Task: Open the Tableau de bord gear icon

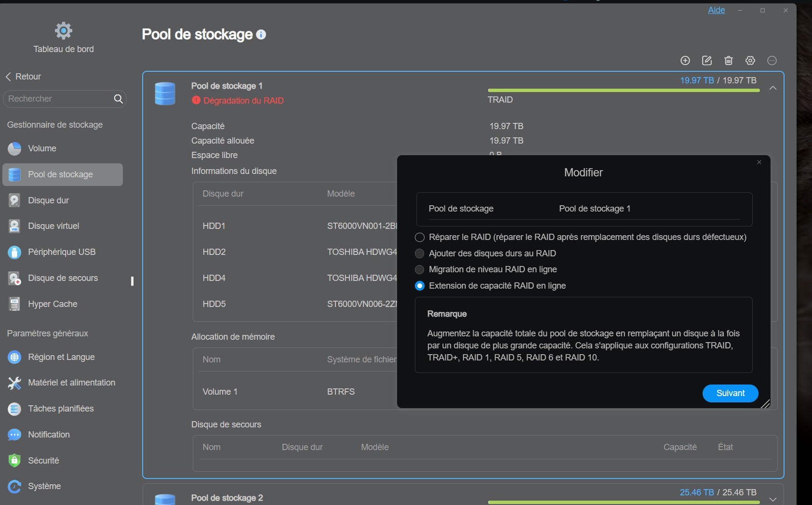Action: (x=63, y=30)
